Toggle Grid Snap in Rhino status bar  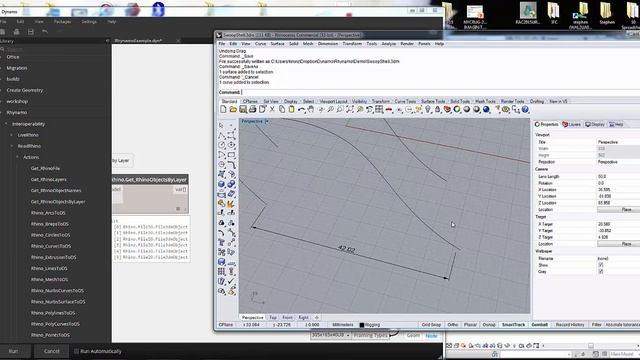click(x=431, y=325)
